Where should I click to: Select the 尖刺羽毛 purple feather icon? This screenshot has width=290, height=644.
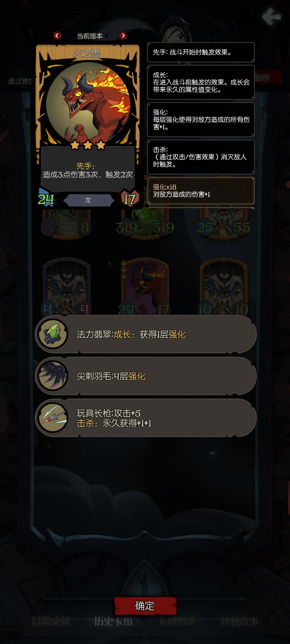coord(53,376)
